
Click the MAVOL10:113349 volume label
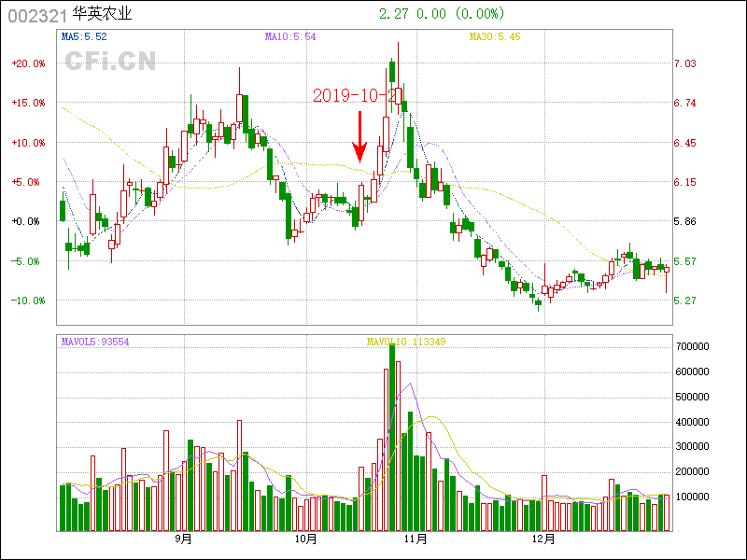pos(405,342)
